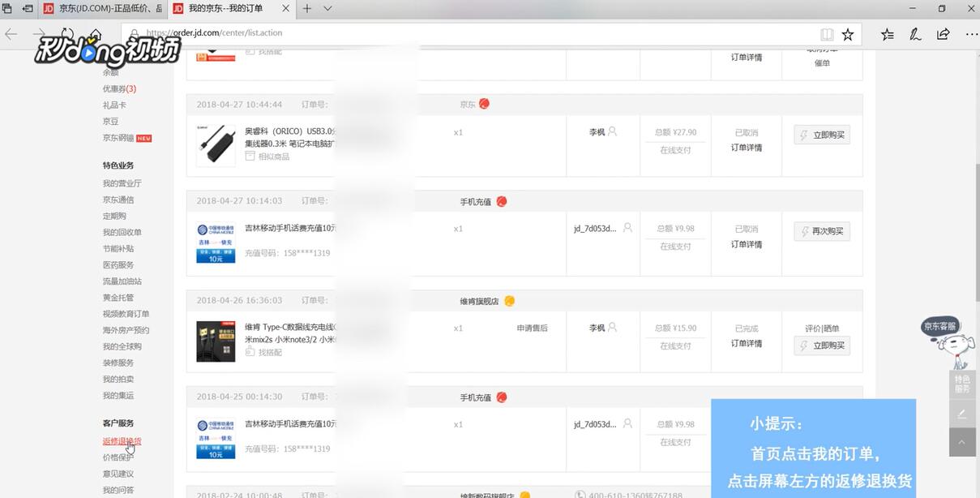Image resolution: width=980 pixels, height=498 pixels.
Task: Switch to the 京东(JD.COM) browser tab
Action: [102, 9]
